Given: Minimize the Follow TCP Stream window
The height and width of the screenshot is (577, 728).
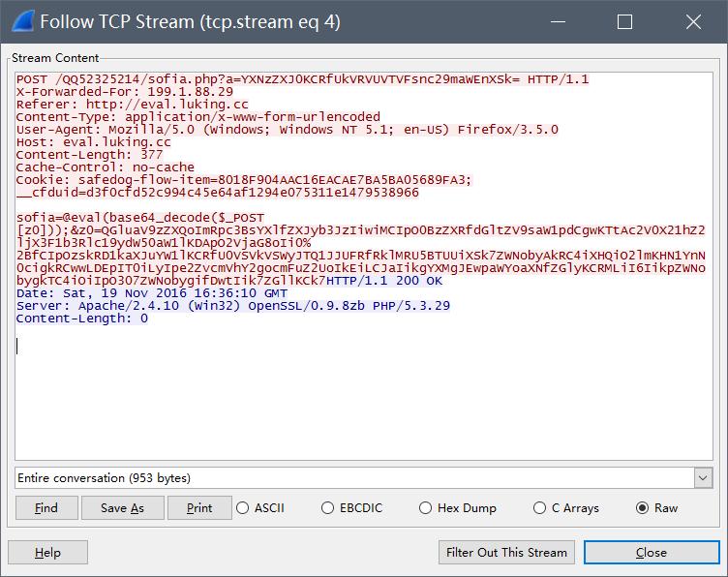Looking at the screenshot, I should pos(558,22).
